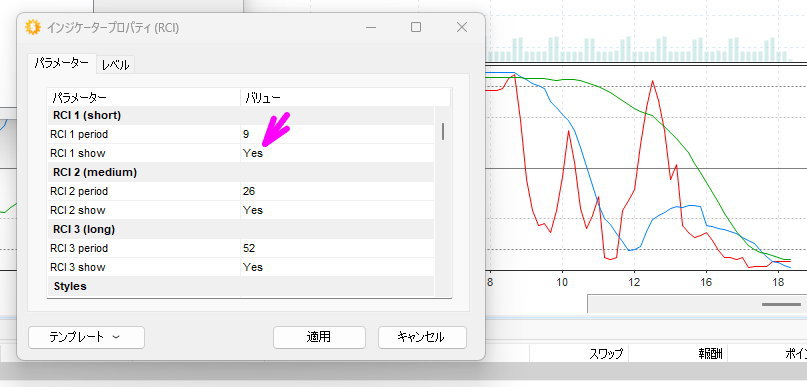Select the RCI 2 (medium) group header
This screenshot has height=387, width=807.
[x=240, y=172]
